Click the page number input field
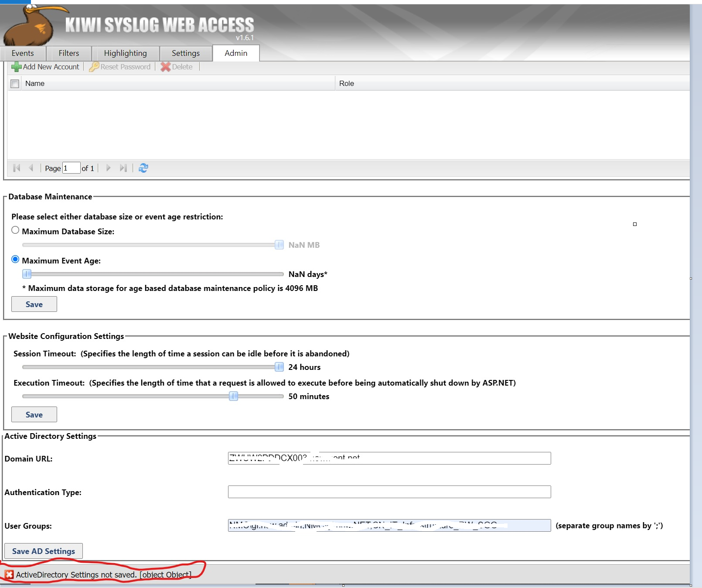Screen dimensions: 702x588 [x=72, y=168]
